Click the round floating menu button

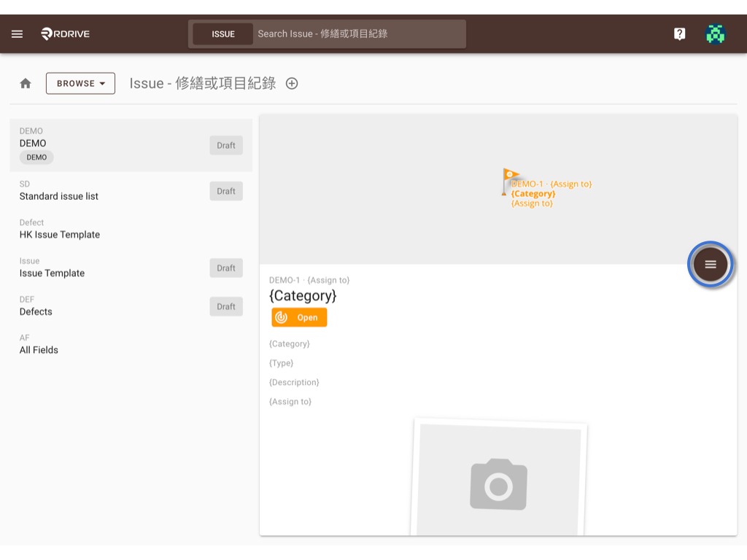coord(711,264)
